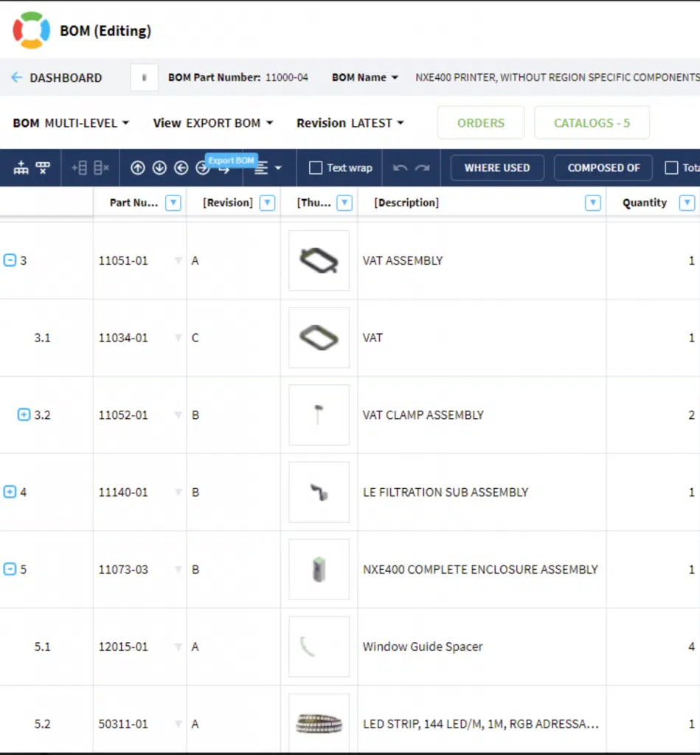Go back to DASHBOARD

[x=56, y=78]
